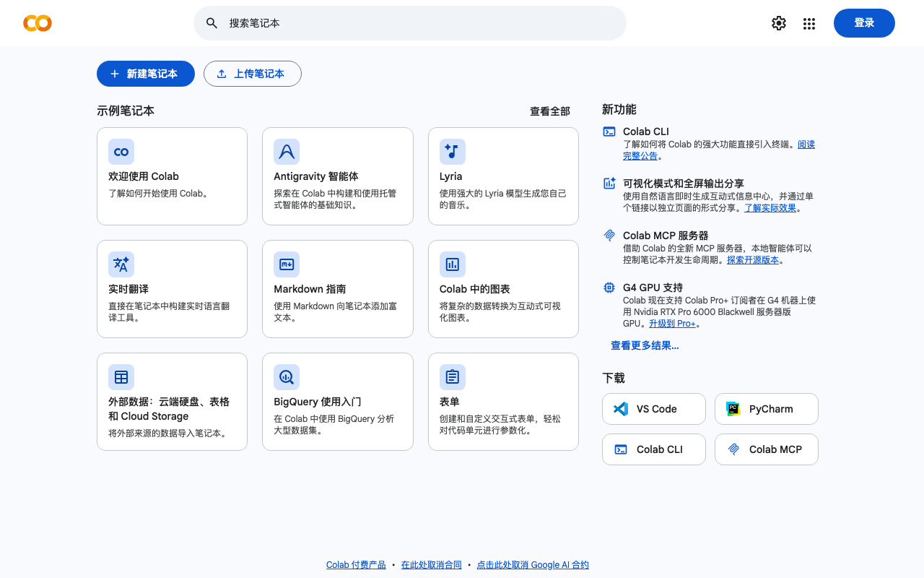Open the Colab 付费产品 footer link
The height and width of the screenshot is (578, 924).
(356, 565)
